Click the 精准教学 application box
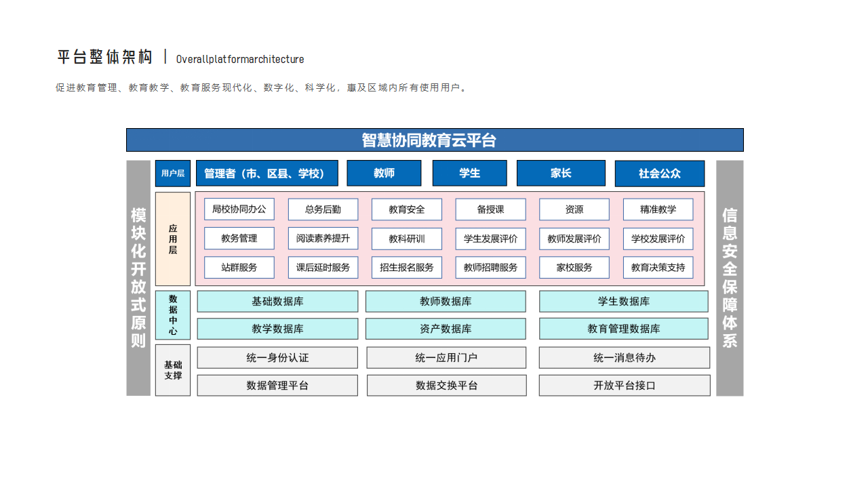The width and height of the screenshot is (868, 488). pos(658,209)
